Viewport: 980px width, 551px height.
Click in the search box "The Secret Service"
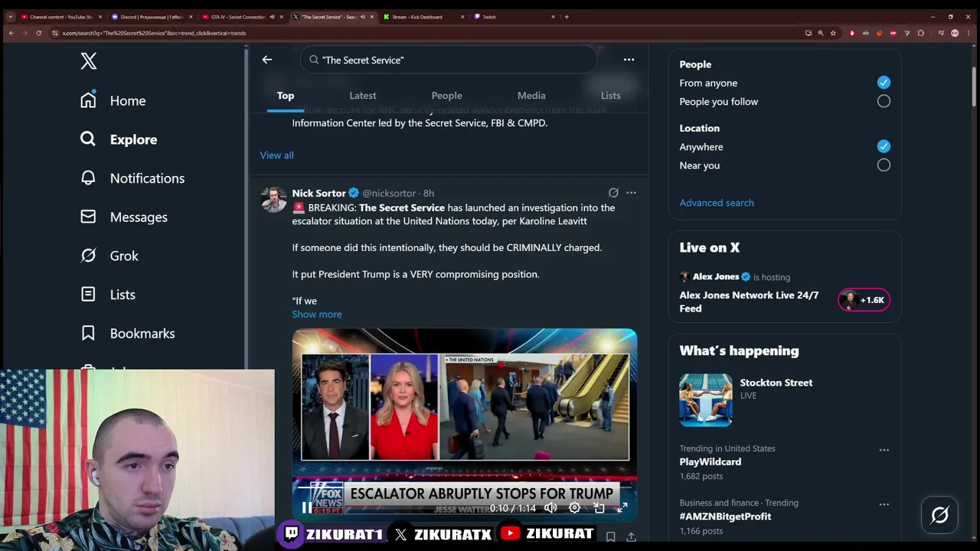click(448, 60)
